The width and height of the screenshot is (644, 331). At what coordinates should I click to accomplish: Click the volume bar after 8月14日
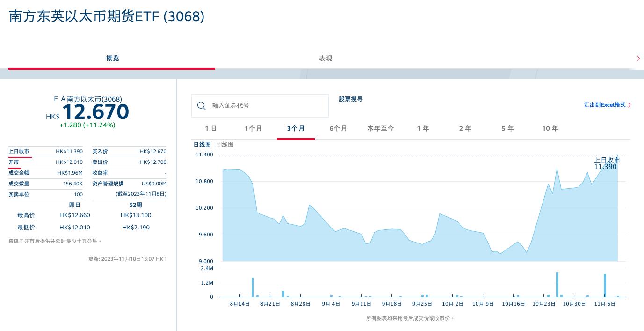point(253,287)
